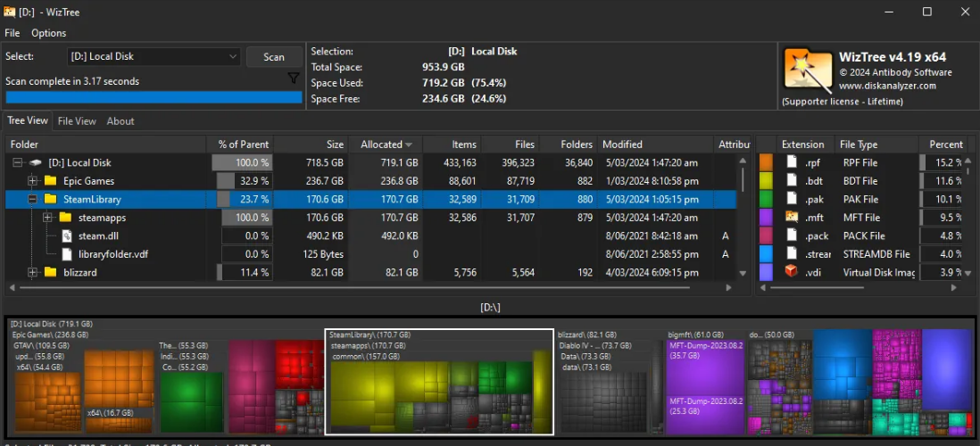Switch to the File View tab
Image resolution: width=980 pixels, height=446 pixels.
(77, 121)
